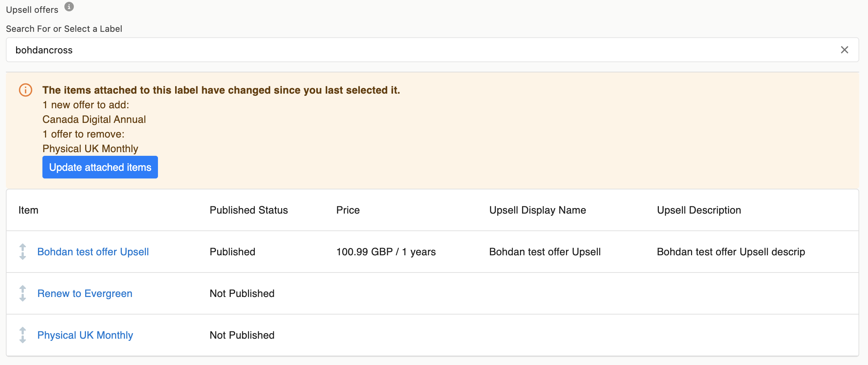
Task: Clear the bohdancross label selection
Action: 844,50
